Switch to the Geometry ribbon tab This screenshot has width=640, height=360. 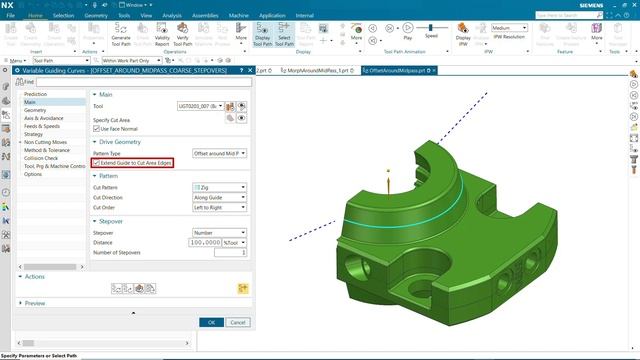coord(96,16)
